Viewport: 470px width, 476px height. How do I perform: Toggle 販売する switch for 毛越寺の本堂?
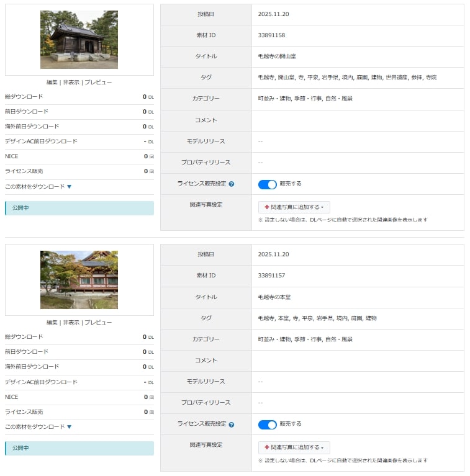coord(267,424)
